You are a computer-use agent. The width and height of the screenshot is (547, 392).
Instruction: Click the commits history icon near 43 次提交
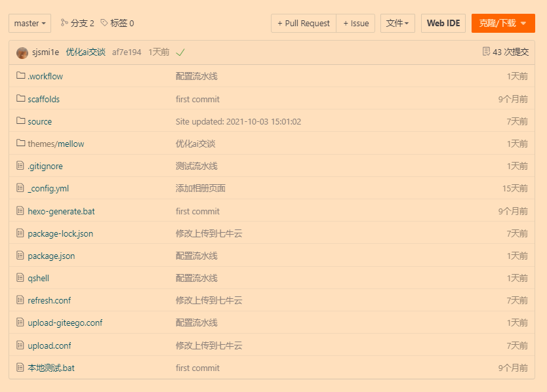(x=486, y=52)
